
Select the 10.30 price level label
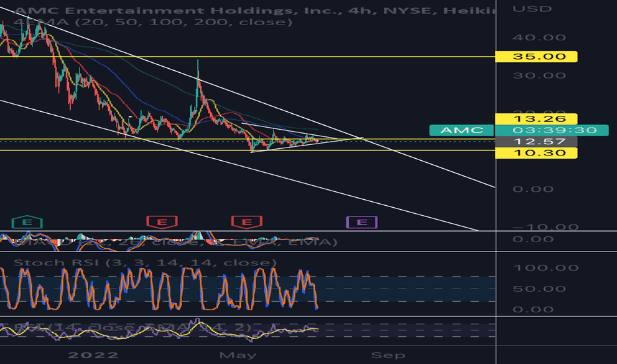536,153
